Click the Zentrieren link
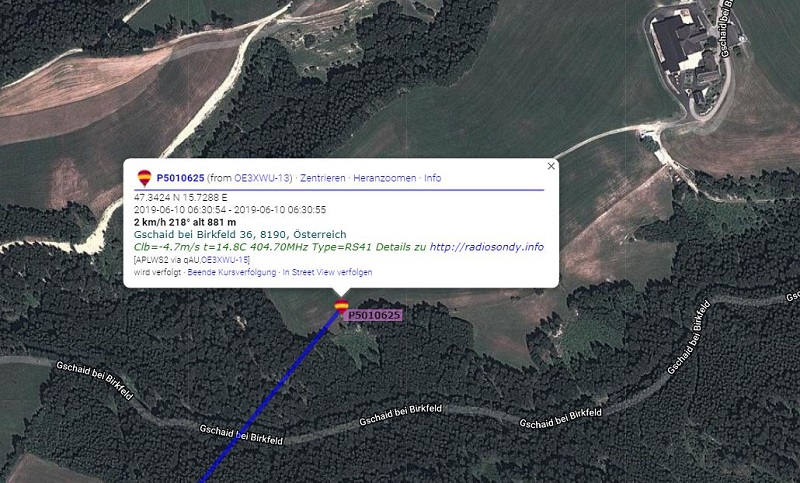Screen dimensions: 800x483 pyautogui.click(x=322, y=178)
